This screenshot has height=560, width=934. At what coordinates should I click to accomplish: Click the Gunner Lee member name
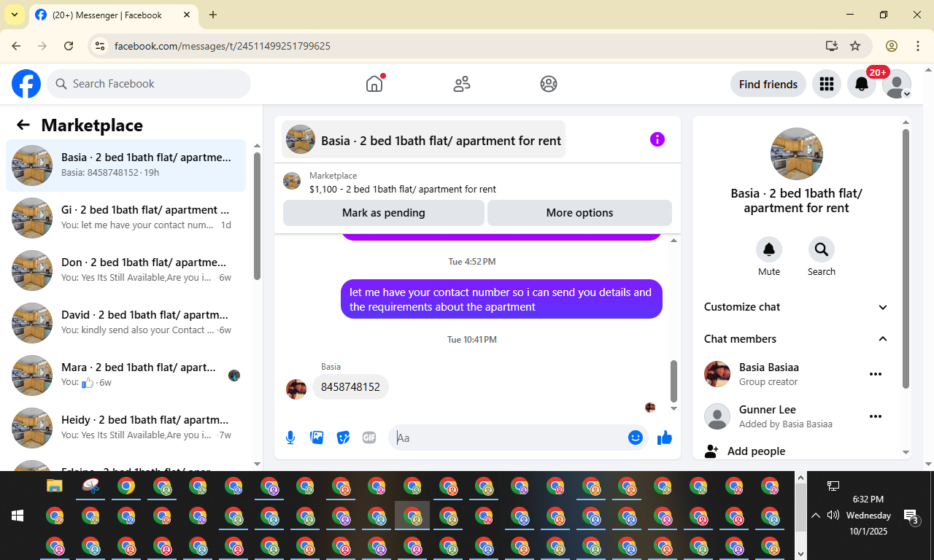[768, 410]
